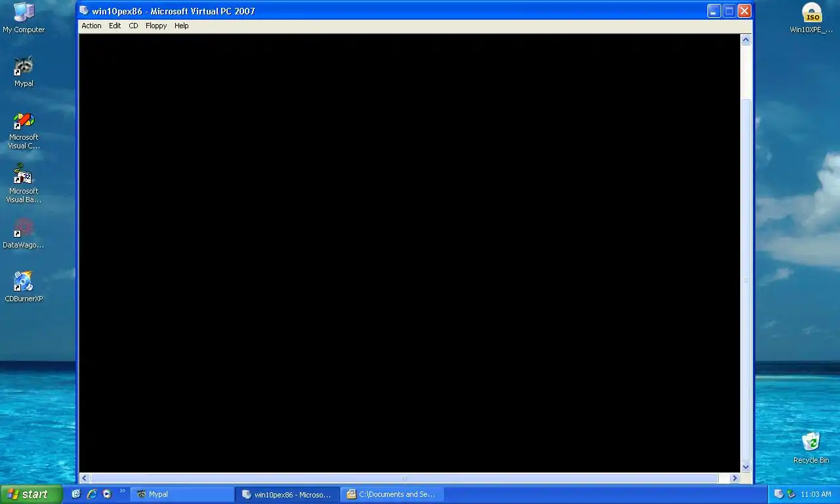Click the Virtual PC tray icon
The width and height of the screenshot is (840, 504).
[778, 494]
